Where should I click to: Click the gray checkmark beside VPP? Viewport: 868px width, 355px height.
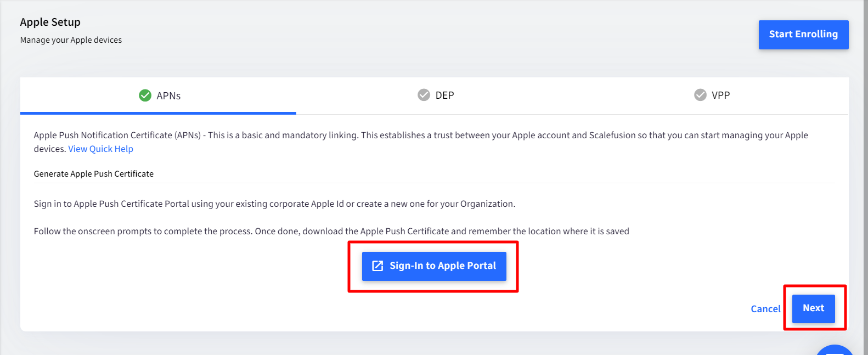click(700, 95)
